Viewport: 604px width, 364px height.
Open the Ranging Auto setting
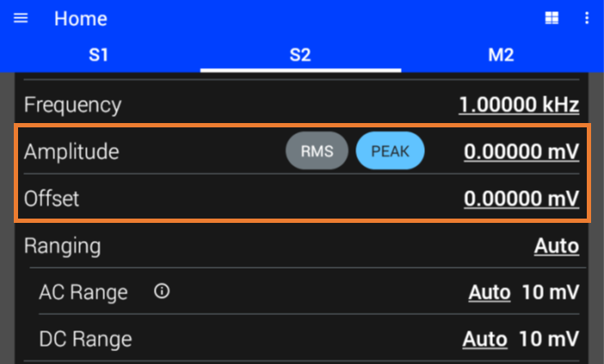[x=557, y=246]
